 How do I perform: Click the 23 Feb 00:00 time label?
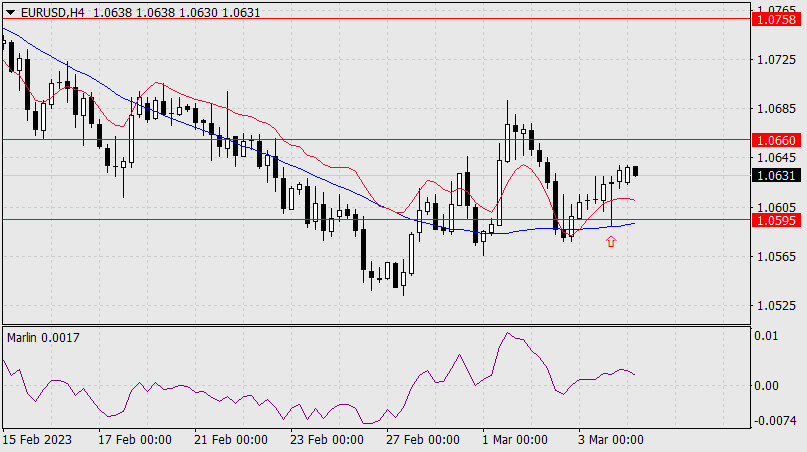point(327,440)
